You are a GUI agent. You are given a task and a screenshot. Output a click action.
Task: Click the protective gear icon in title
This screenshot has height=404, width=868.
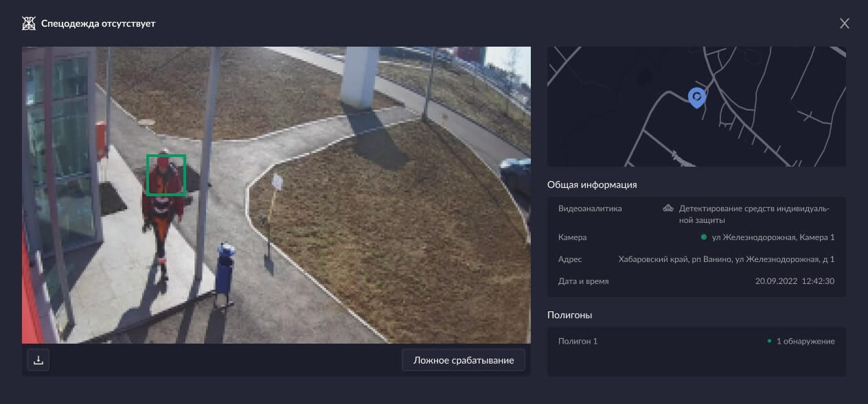coord(28,23)
